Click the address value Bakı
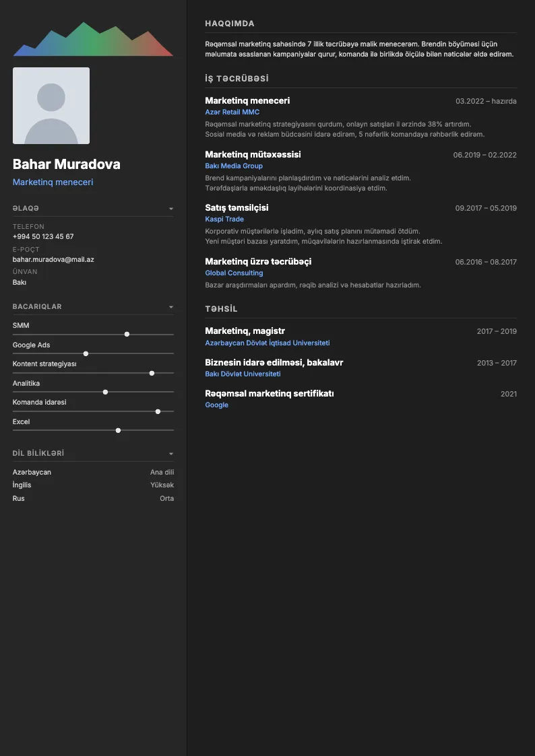The width and height of the screenshot is (535, 756). 20,282
